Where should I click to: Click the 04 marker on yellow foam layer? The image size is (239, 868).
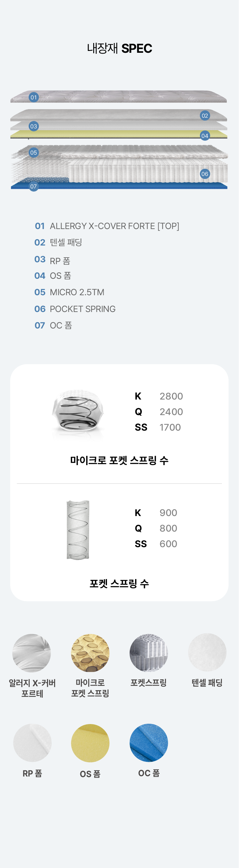pos(204,136)
